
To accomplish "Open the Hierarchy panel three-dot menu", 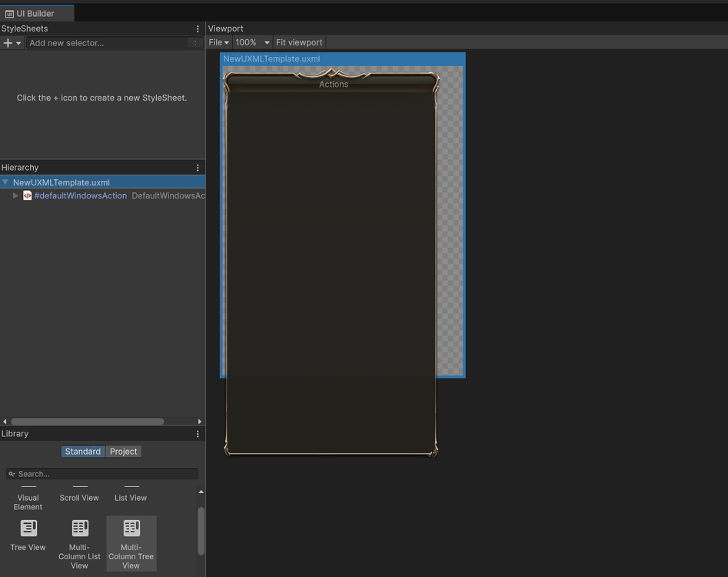I will 198,168.
